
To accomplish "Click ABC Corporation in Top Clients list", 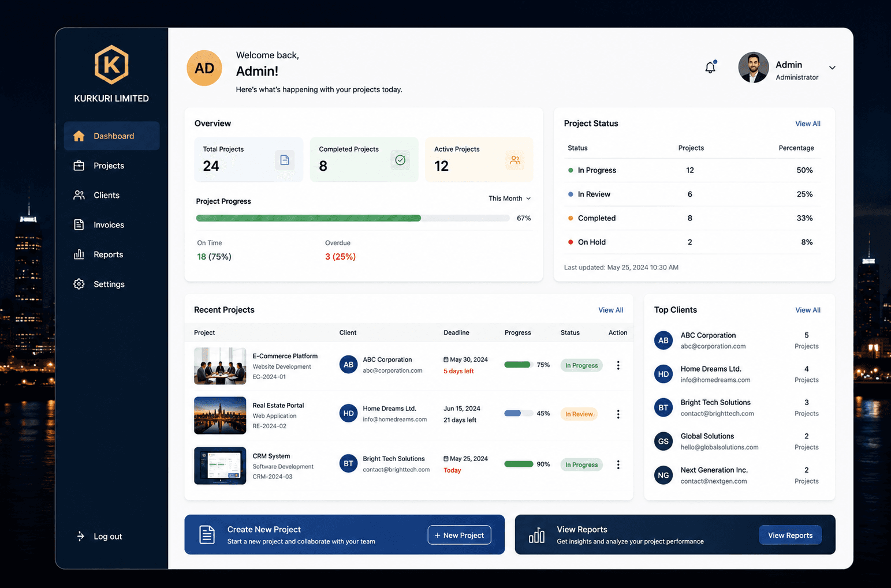I will 708,335.
